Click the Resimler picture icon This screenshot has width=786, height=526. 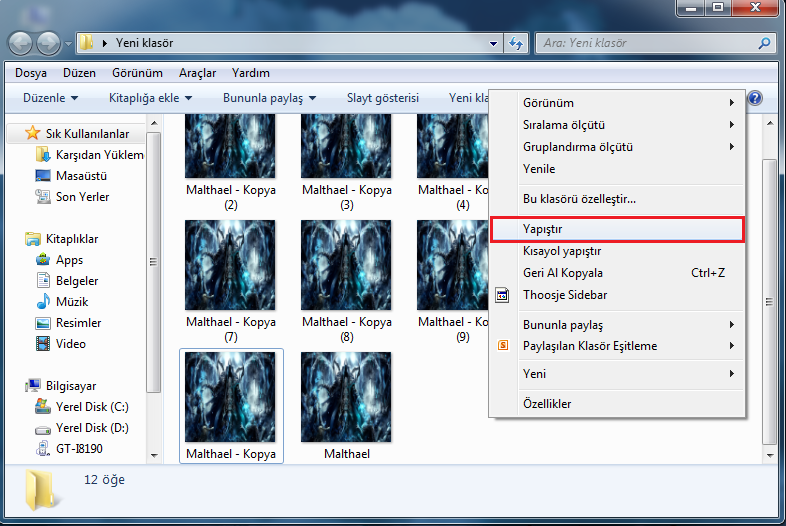pyautogui.click(x=43, y=323)
